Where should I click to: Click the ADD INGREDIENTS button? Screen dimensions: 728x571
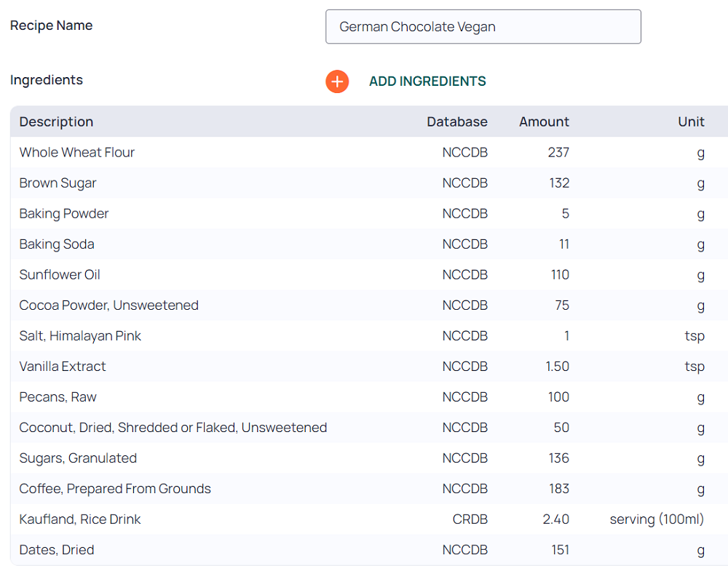427,81
